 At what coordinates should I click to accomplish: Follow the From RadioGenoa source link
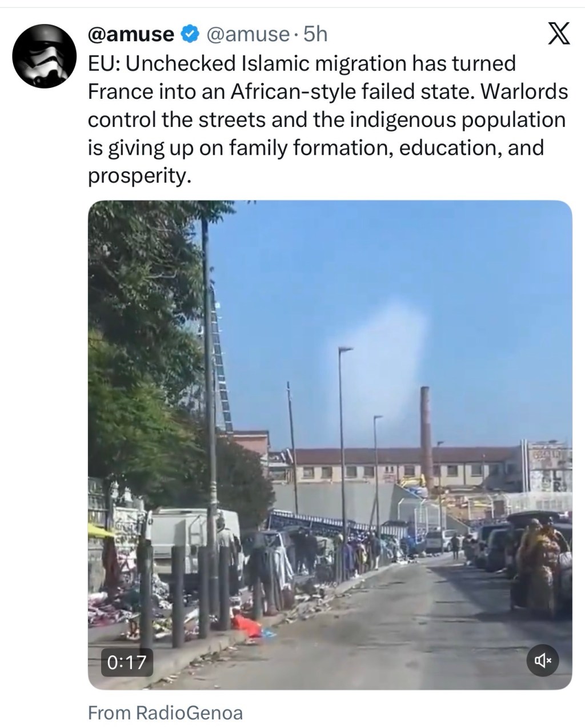165,713
